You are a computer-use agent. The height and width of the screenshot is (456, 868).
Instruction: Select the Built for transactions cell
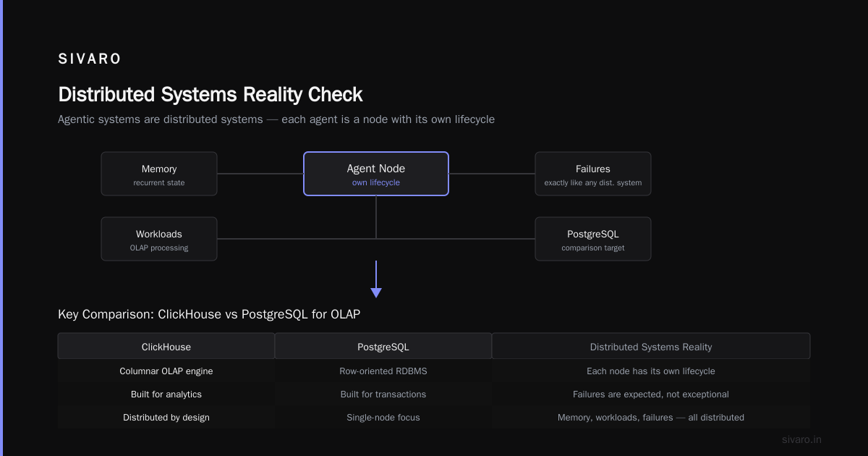(x=383, y=394)
